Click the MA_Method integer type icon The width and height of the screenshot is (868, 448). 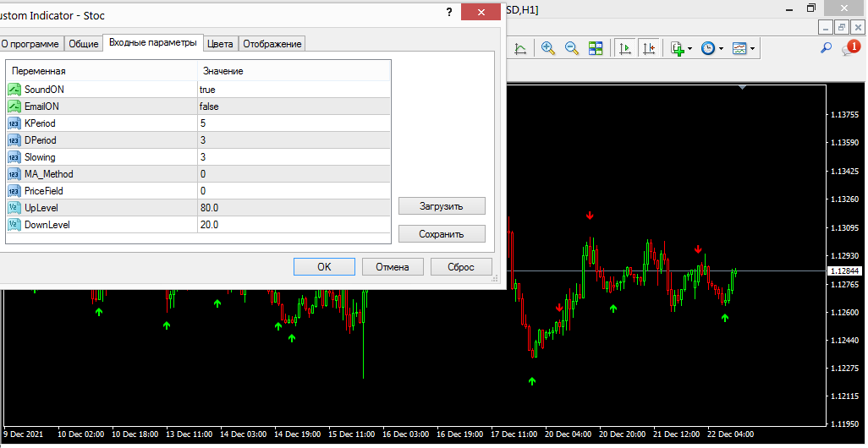tap(15, 174)
